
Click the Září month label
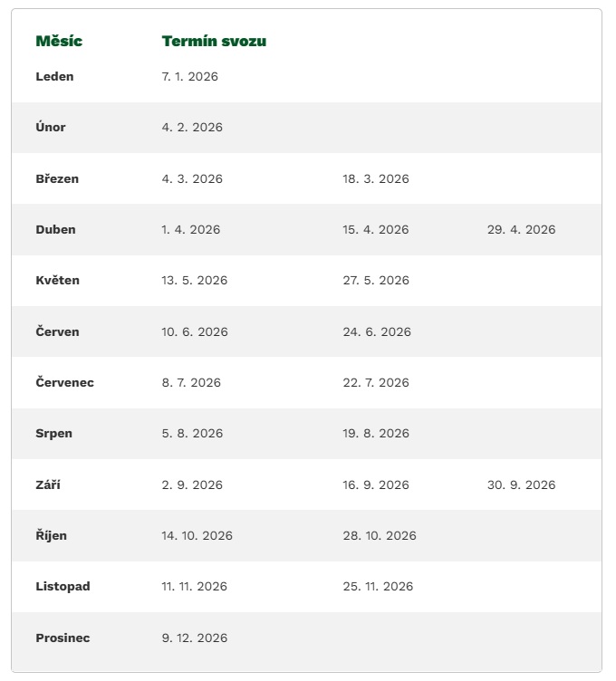(x=48, y=484)
